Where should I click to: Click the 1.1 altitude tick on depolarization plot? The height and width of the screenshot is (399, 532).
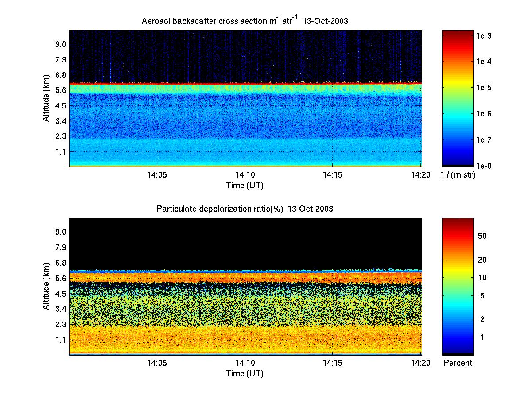tap(61, 340)
